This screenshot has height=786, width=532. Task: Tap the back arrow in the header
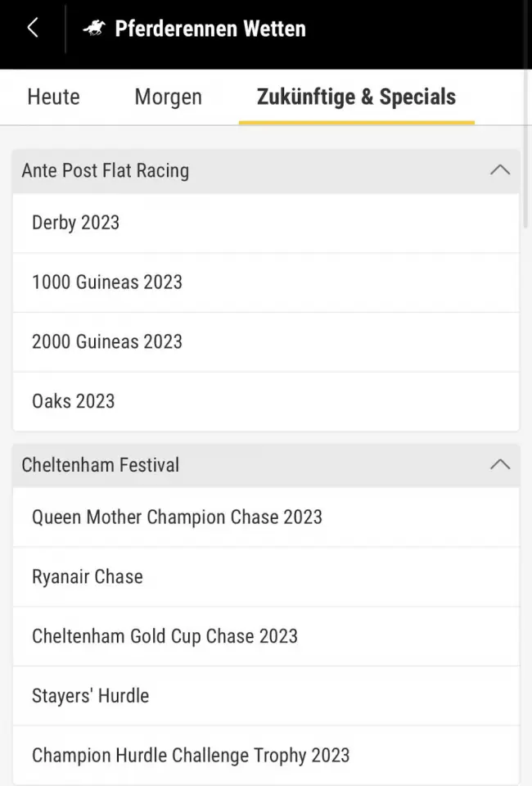click(33, 28)
